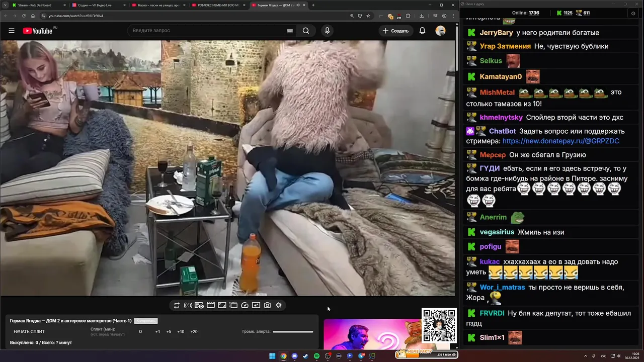Add +1 minute to split
Image resolution: width=644 pixels, height=362 pixels.
coord(157,332)
